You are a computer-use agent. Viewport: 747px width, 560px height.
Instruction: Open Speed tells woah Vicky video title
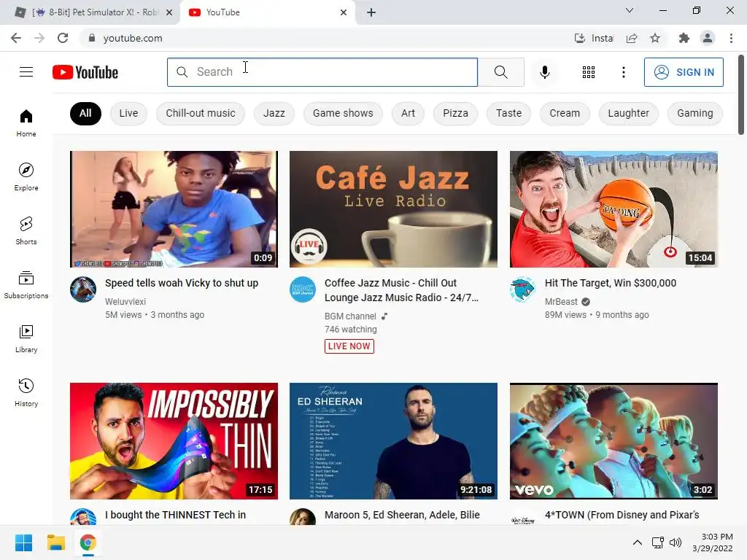(182, 283)
